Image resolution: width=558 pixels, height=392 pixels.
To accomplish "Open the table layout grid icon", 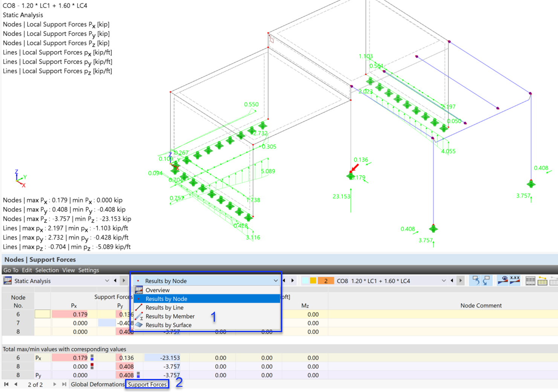I will coord(530,280).
